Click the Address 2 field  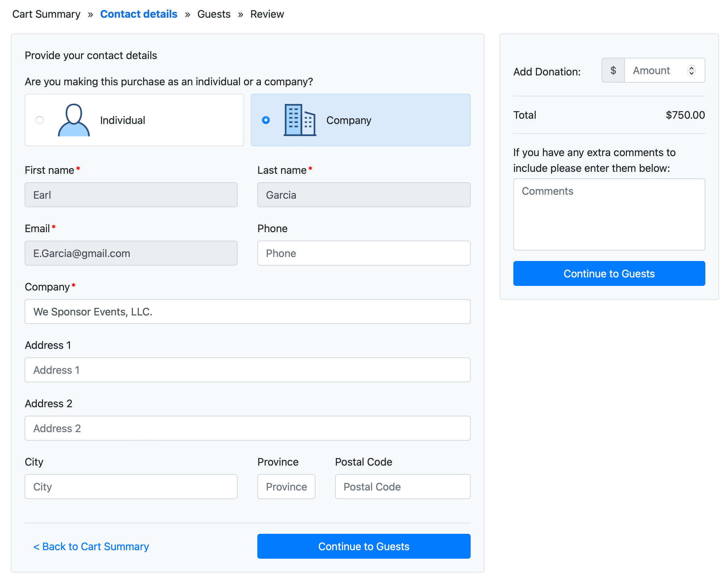[x=247, y=428]
